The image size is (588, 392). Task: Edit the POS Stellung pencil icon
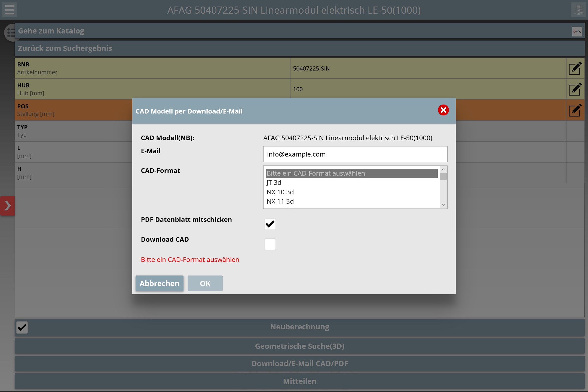[575, 110]
